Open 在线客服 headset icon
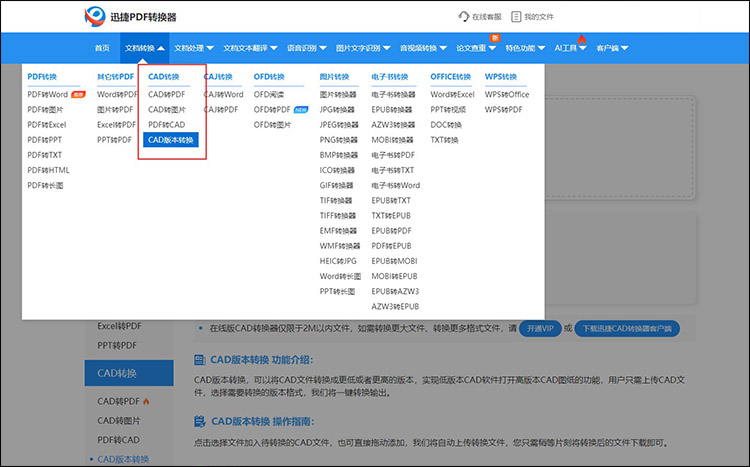The height and width of the screenshot is (467, 750). pyautogui.click(x=463, y=17)
